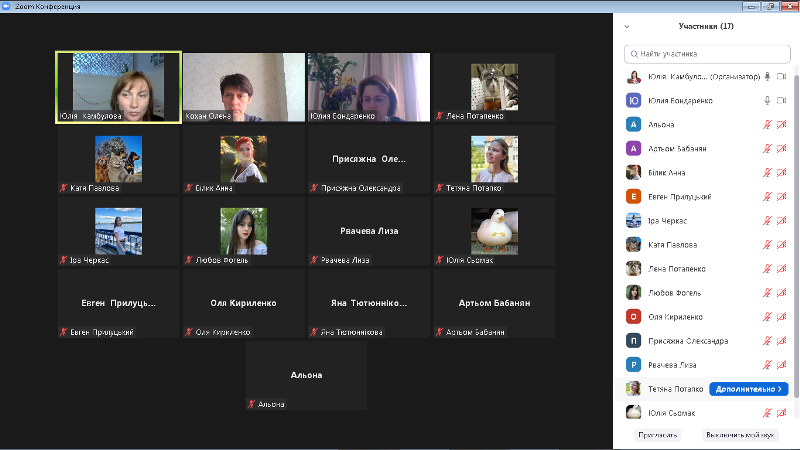Click the muted microphone icon for Оля Кириленко

[x=767, y=316]
